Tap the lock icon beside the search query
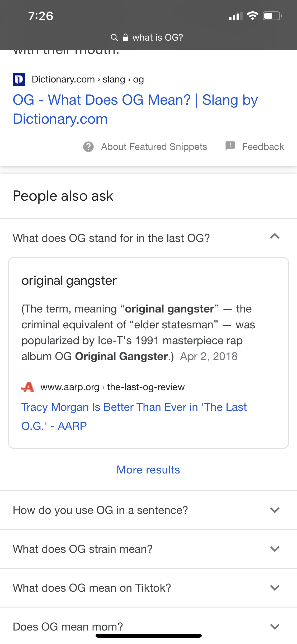 (126, 37)
